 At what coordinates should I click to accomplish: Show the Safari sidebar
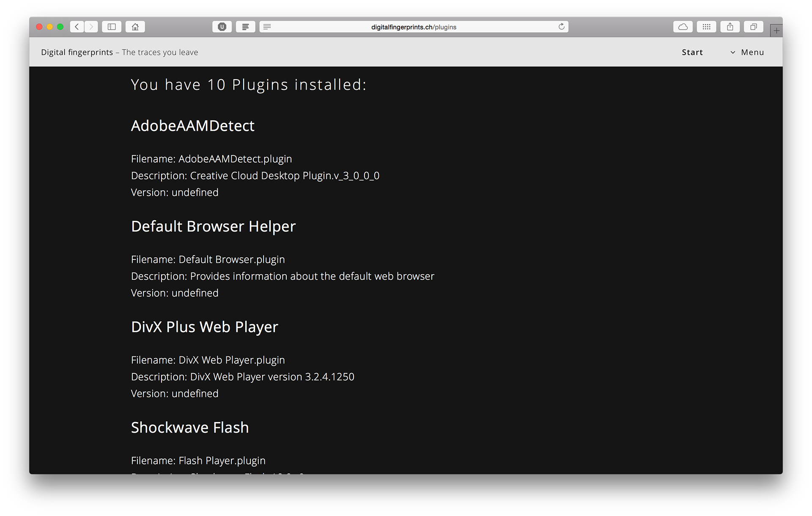pyautogui.click(x=112, y=27)
